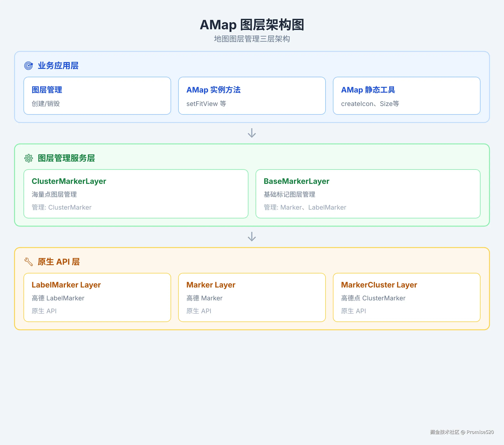The width and height of the screenshot is (504, 445).
Task: Open the ClusterMarkerLayer card
Action: coord(136,194)
